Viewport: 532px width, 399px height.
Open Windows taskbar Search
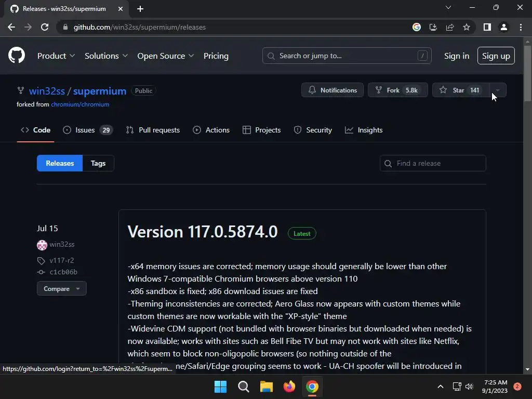pyautogui.click(x=243, y=387)
